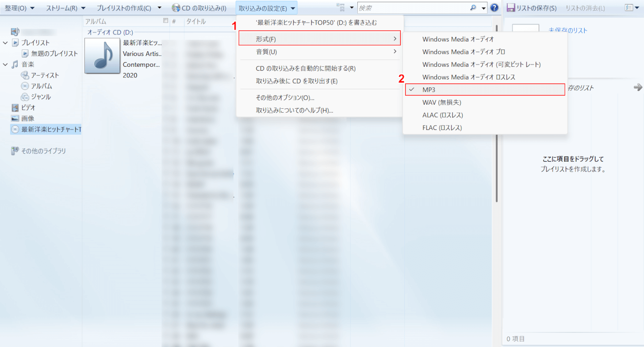Image resolution: width=644 pixels, height=347 pixels.
Task: Click the # column header
Action: point(174,21)
